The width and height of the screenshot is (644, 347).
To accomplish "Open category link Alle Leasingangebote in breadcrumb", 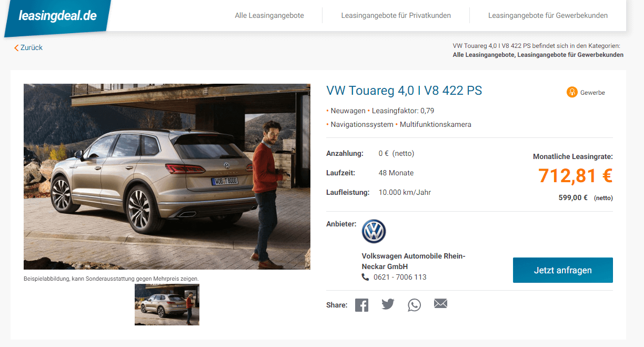I will coord(484,55).
